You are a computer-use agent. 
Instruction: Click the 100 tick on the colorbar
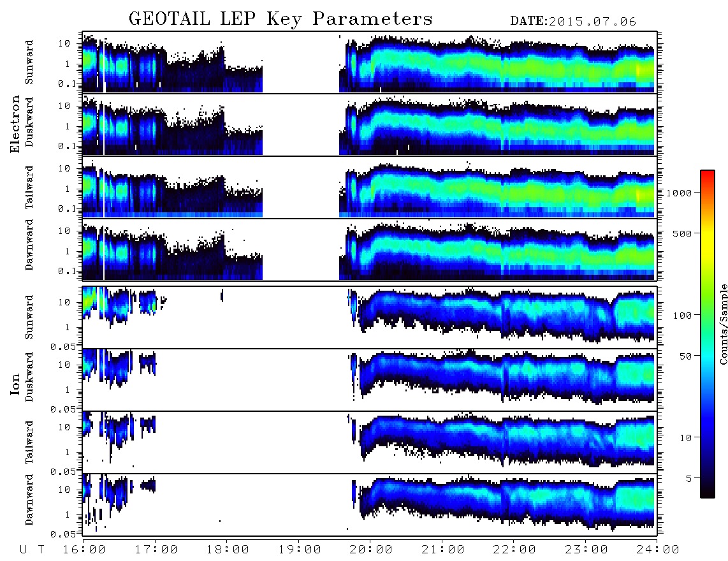pos(682,316)
